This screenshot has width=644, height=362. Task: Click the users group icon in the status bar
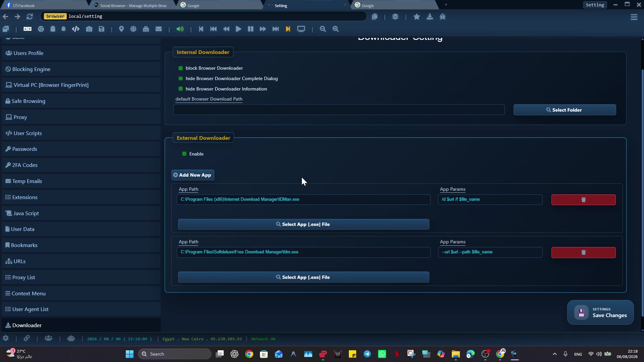pyautogui.click(x=48, y=339)
